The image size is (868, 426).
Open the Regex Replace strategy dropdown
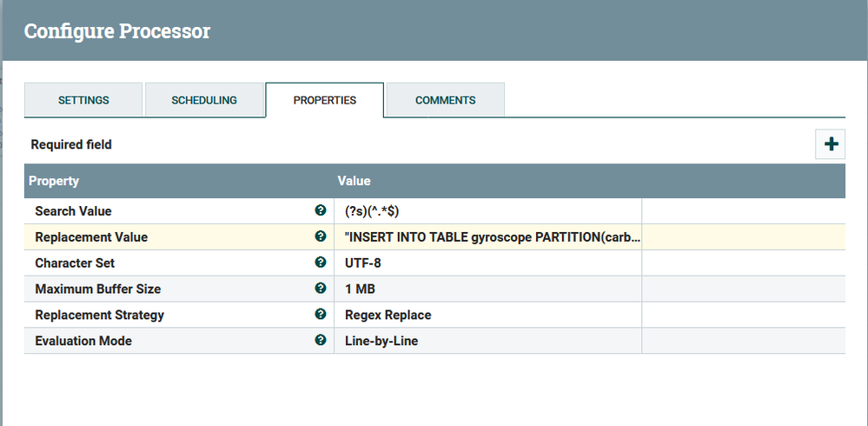[x=487, y=316]
